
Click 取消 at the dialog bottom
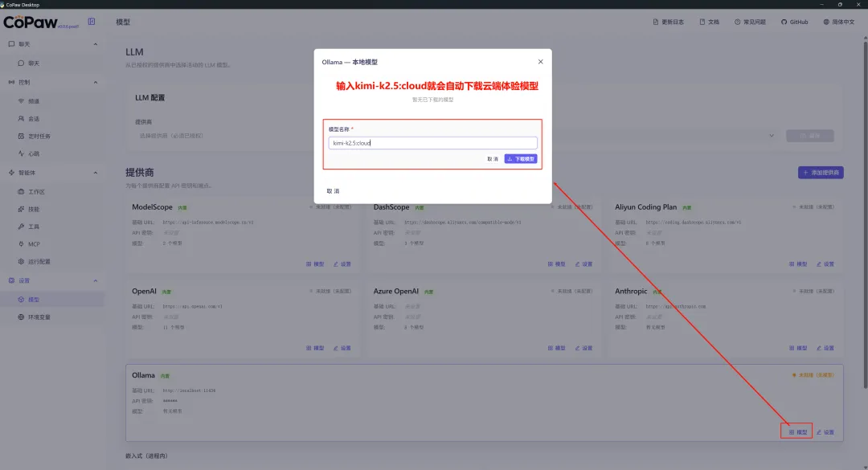point(333,191)
